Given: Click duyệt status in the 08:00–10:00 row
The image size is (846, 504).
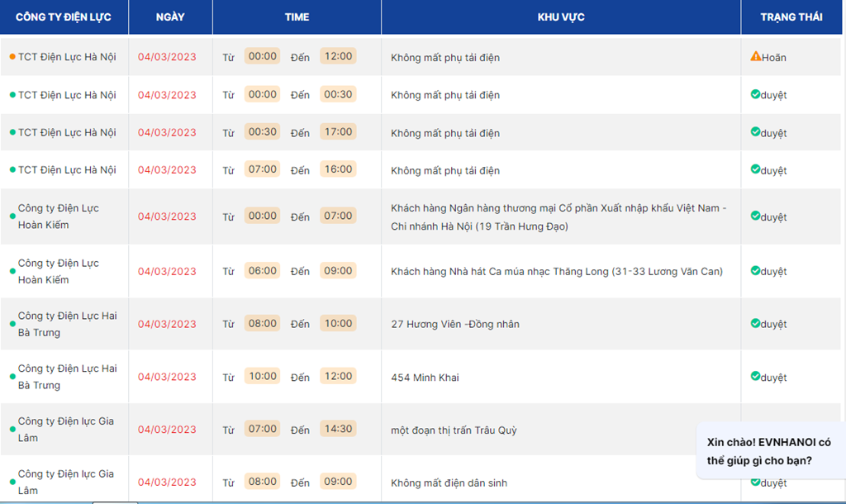Looking at the screenshot, I should (x=773, y=325).
